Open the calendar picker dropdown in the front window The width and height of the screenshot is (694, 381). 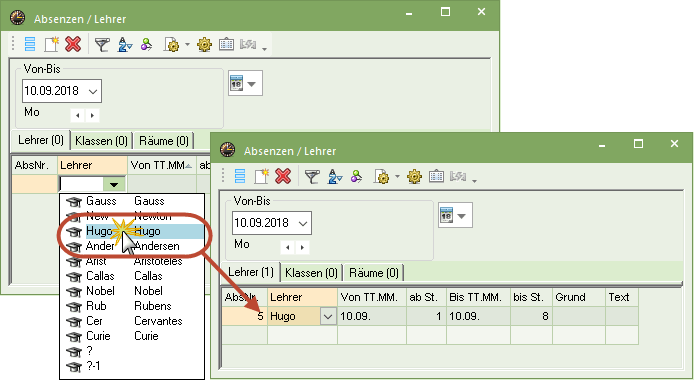tap(455, 216)
